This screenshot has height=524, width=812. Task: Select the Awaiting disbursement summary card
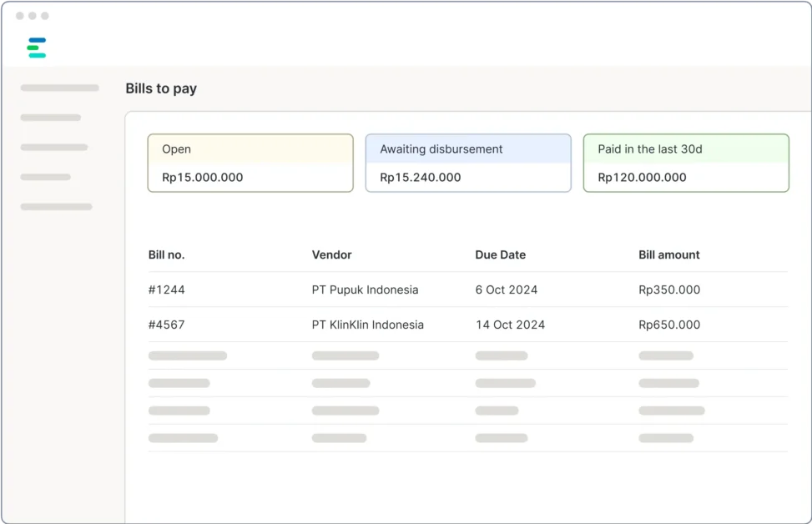tap(468, 163)
